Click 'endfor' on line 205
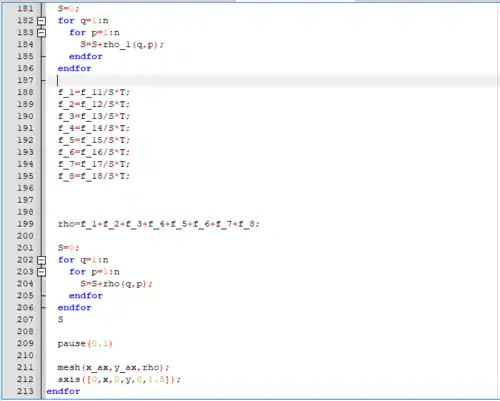The image size is (500, 401). 86,296
